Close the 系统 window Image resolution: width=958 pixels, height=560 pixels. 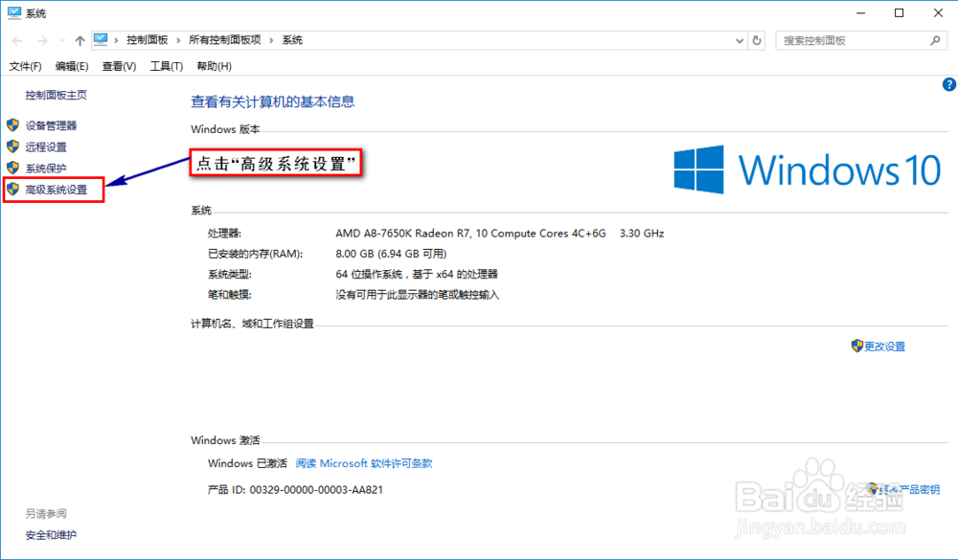click(x=938, y=12)
